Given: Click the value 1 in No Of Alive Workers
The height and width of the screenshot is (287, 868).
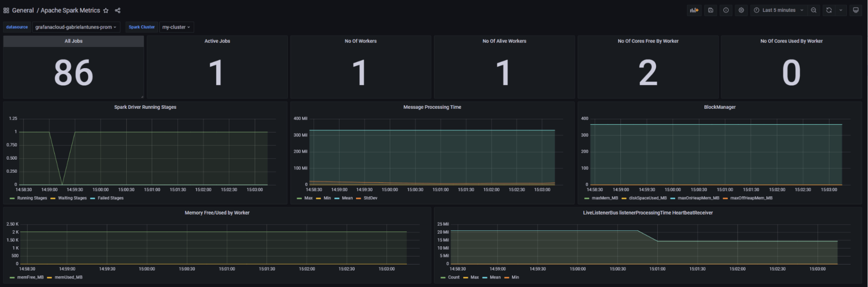Looking at the screenshot, I should pos(503,73).
